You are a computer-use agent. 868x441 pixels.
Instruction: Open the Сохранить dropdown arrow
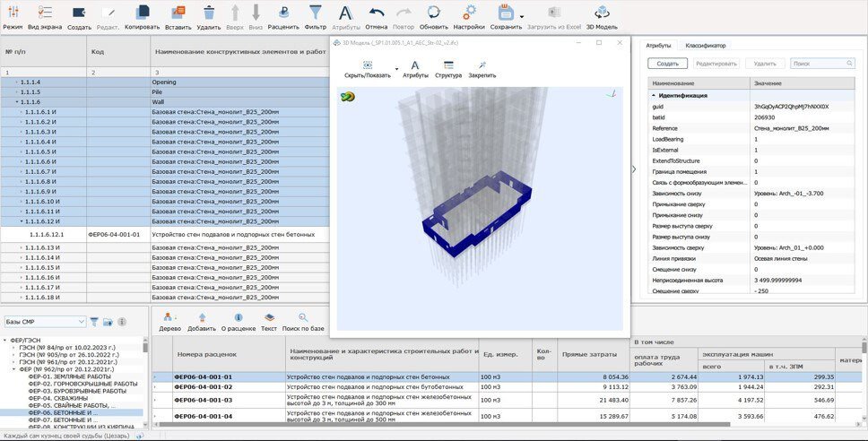pos(522,15)
